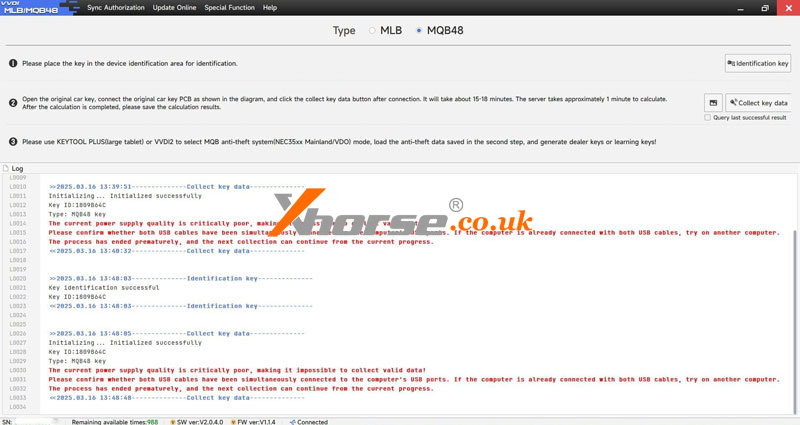Click the Log panel document icon
Viewport: 800px width, 425px height.
(6, 169)
